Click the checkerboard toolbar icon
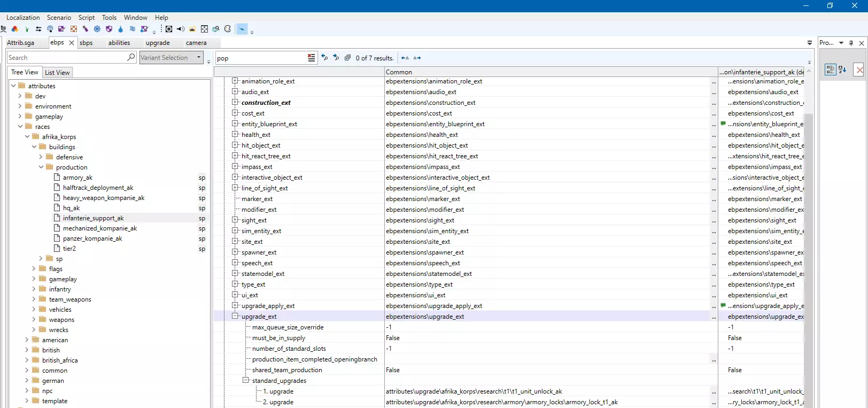Viewport: 868px width, 408px height. [74, 29]
